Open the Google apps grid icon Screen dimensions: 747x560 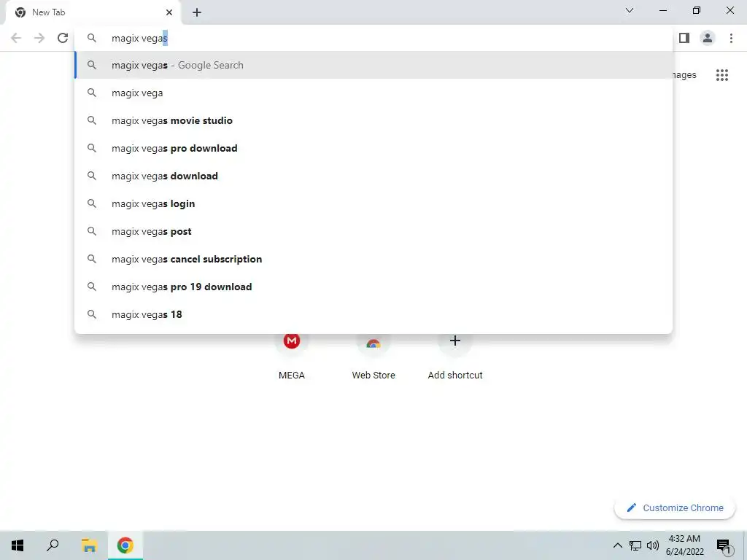pyautogui.click(x=722, y=75)
